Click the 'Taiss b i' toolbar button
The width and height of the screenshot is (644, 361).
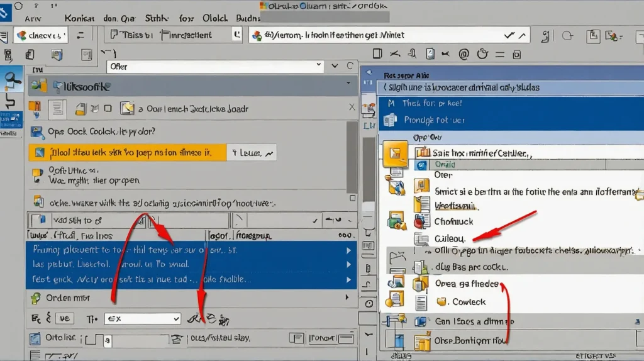pos(131,35)
